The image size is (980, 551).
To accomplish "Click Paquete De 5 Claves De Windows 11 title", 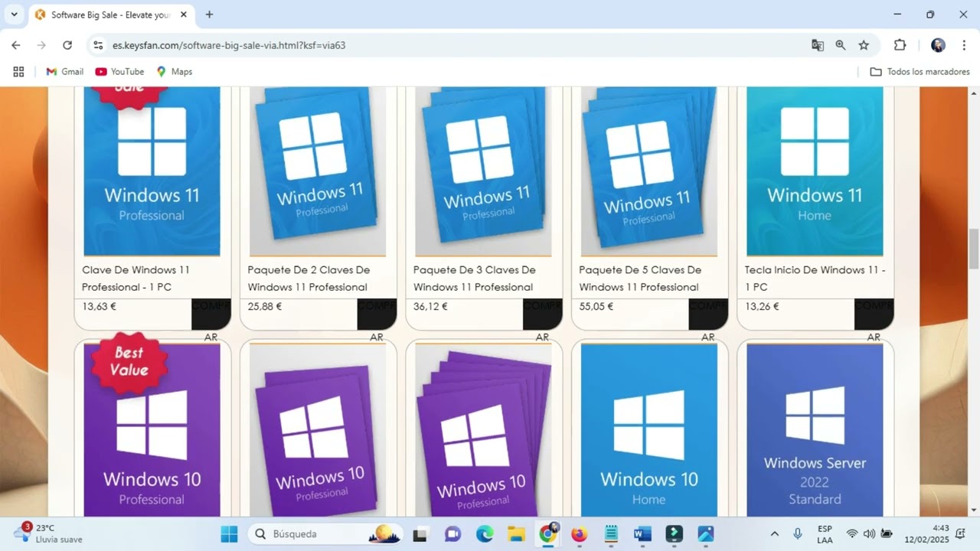I will click(640, 279).
